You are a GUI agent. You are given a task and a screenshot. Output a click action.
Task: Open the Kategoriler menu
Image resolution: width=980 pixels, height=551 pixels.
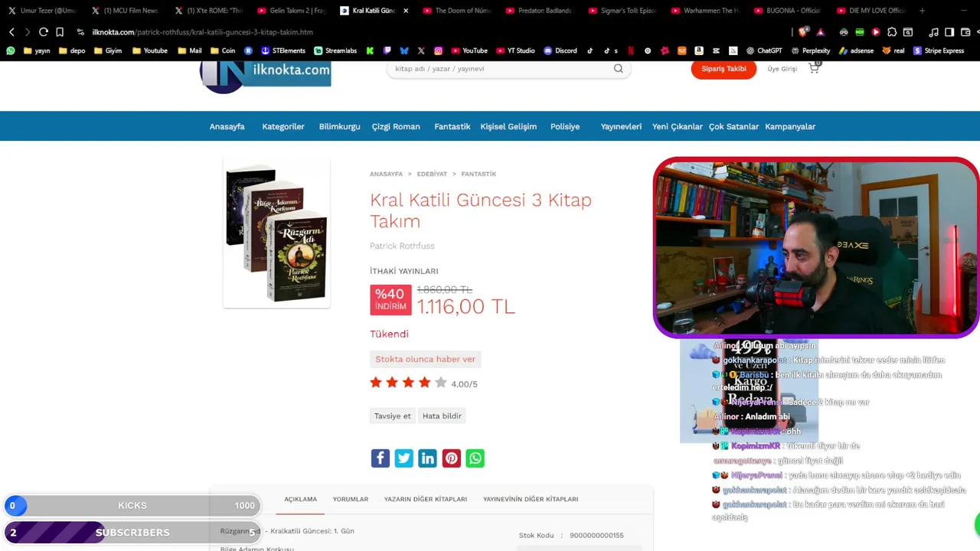[x=283, y=126]
